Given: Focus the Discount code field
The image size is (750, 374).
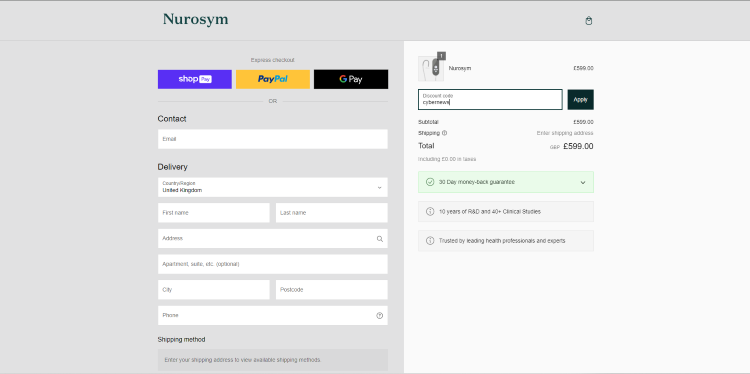Looking at the screenshot, I should click(490, 99).
